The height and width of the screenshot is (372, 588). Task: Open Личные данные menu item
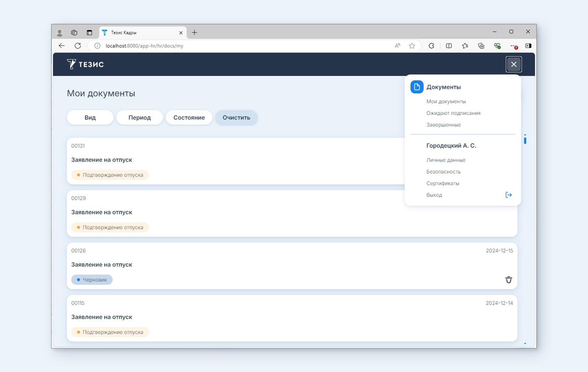[x=446, y=160]
